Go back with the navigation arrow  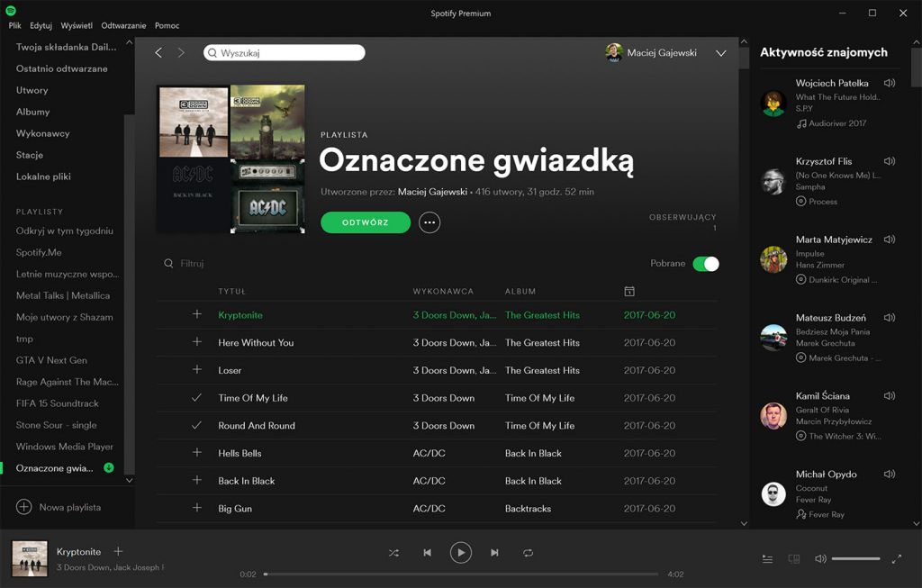click(158, 53)
